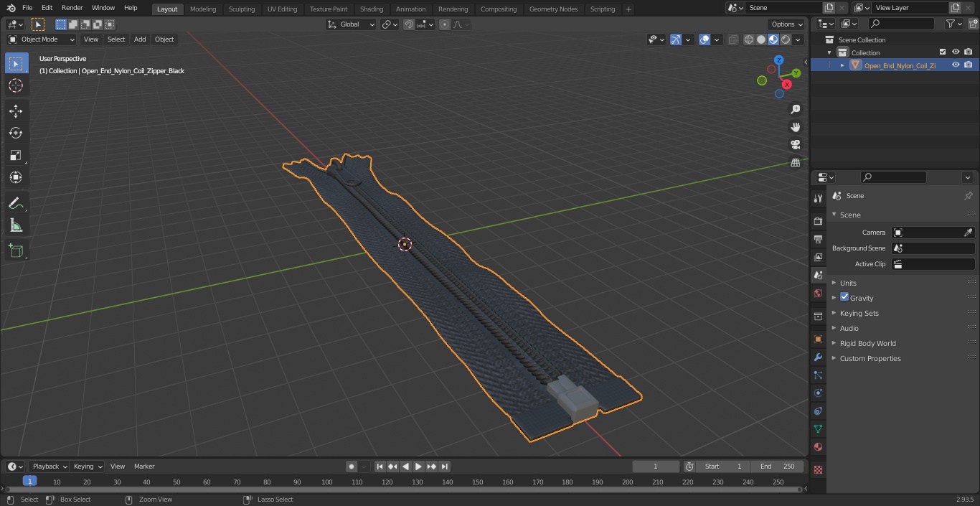Image resolution: width=980 pixels, height=506 pixels.
Task: Toggle X-ray mode
Action: (x=732, y=39)
